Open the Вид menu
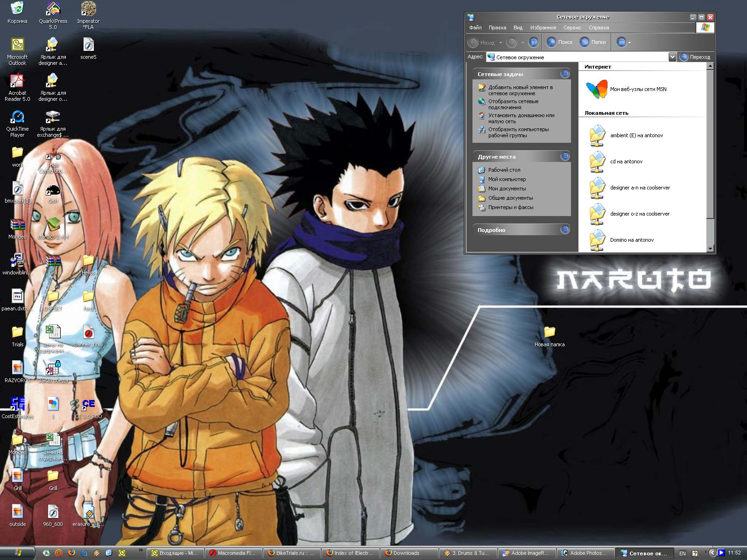The height and width of the screenshot is (560, 747). tap(518, 28)
